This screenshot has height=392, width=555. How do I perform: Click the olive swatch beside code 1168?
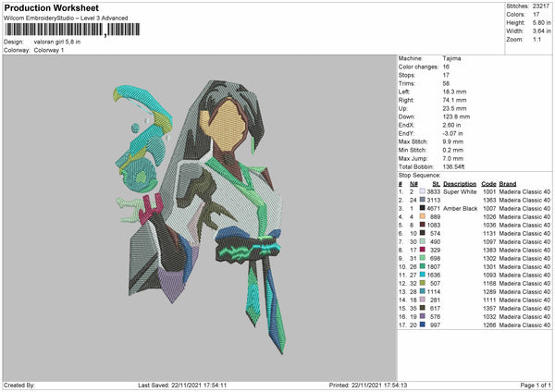[423, 283]
